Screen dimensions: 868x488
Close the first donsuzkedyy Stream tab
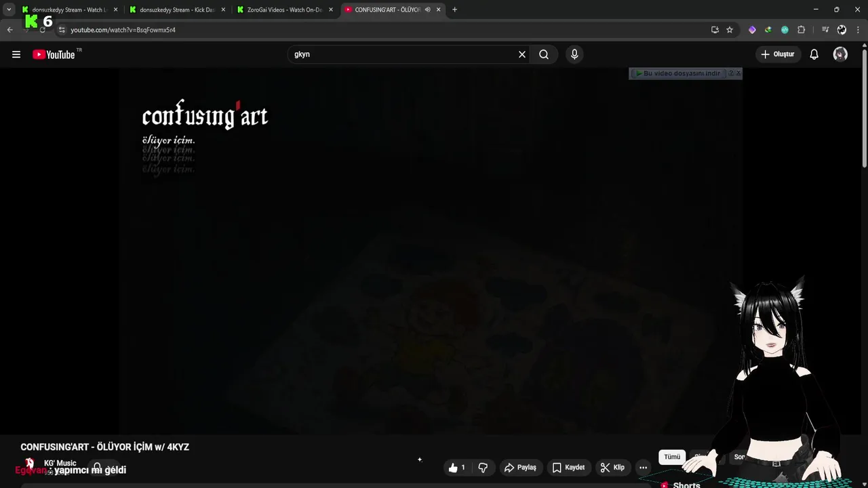click(x=115, y=9)
